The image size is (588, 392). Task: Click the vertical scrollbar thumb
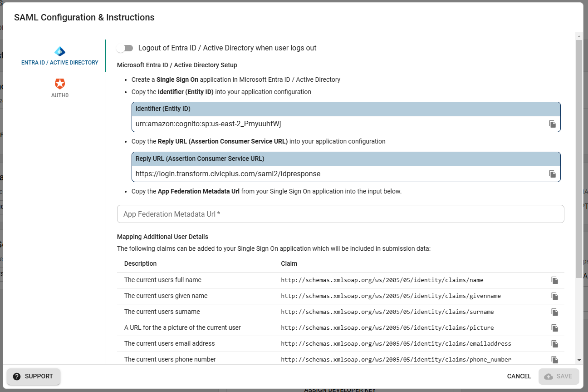tap(579, 158)
